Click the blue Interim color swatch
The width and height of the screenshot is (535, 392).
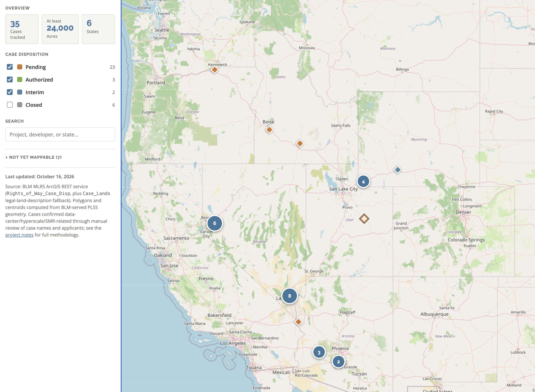(20, 92)
